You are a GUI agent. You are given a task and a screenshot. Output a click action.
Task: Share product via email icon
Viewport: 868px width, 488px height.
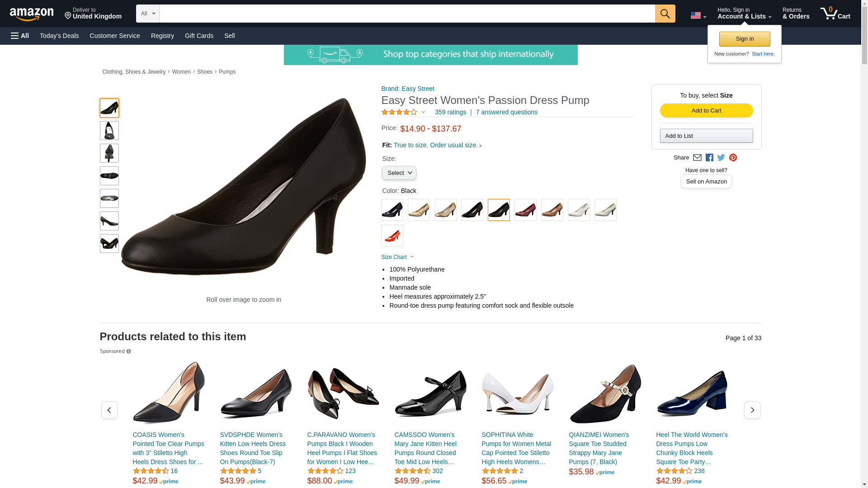click(697, 158)
